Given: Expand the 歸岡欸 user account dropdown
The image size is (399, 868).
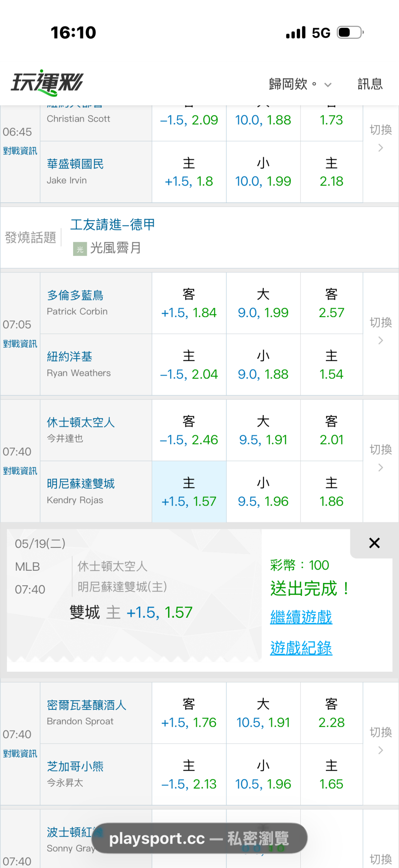Looking at the screenshot, I should tap(300, 84).
